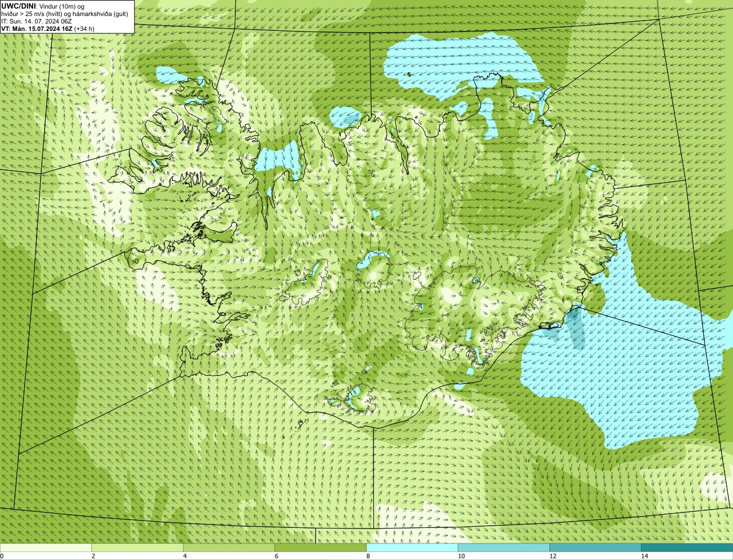Click the 'VT: Mán. 15.07.2024 16Z (+34 h)' line
The width and height of the screenshot is (733, 560).
tap(48, 28)
